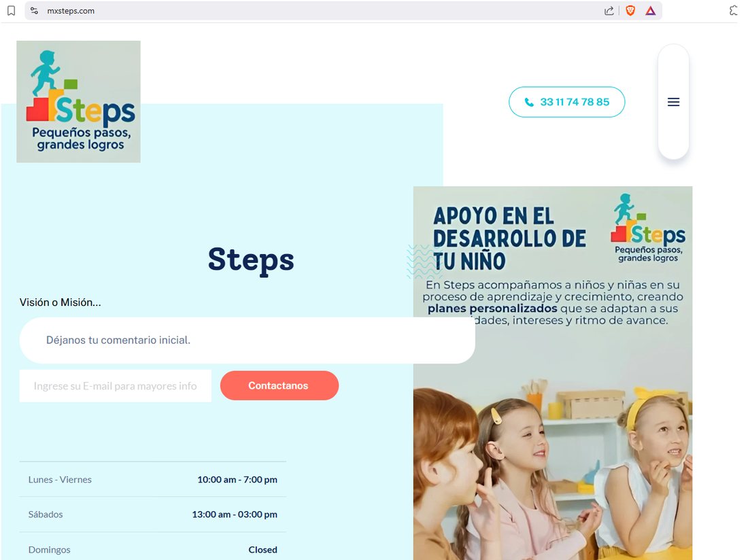Click the 'Steps' main heading
Viewport: 748px width, 560px height.
tap(251, 260)
